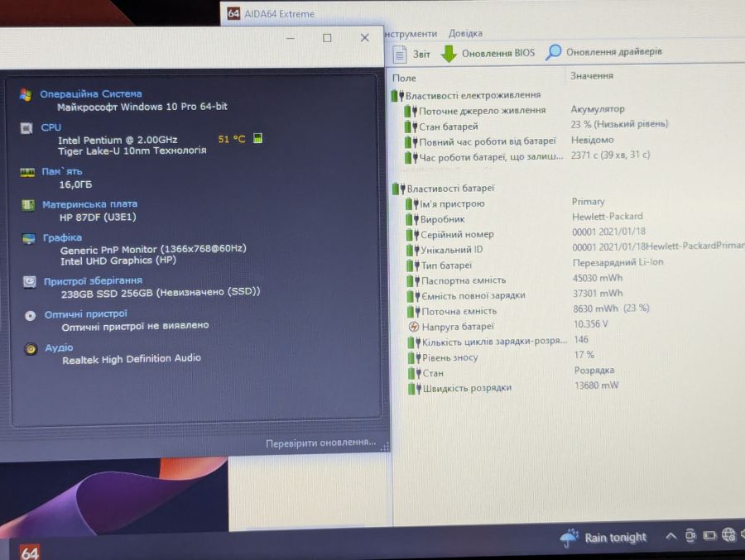Click the Напруга батареї voltage icon
This screenshot has height=560, width=745.
point(414,327)
